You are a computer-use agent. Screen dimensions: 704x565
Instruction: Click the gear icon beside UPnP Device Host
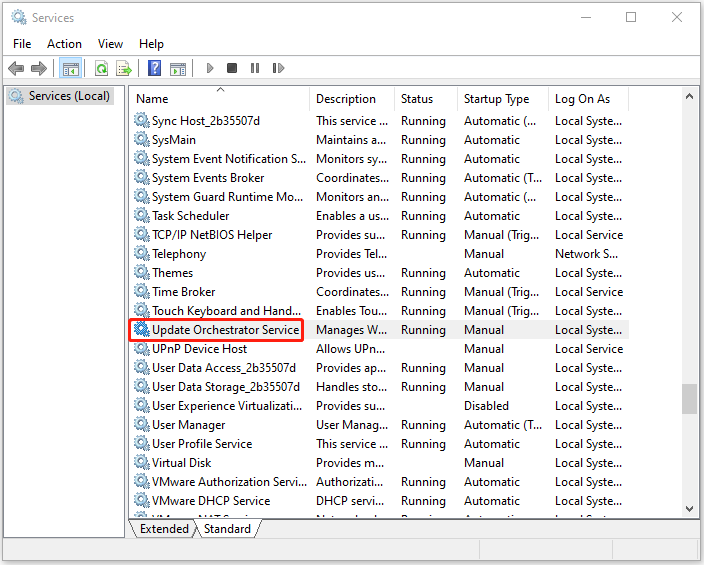142,349
